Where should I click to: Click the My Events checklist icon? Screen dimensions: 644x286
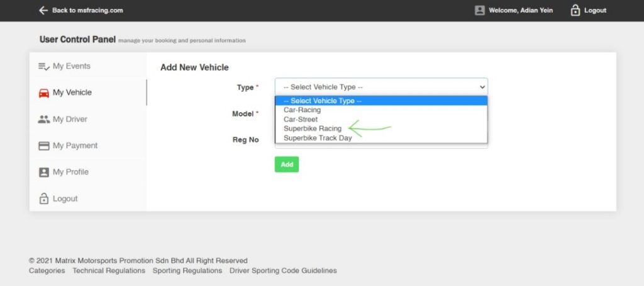[43, 66]
